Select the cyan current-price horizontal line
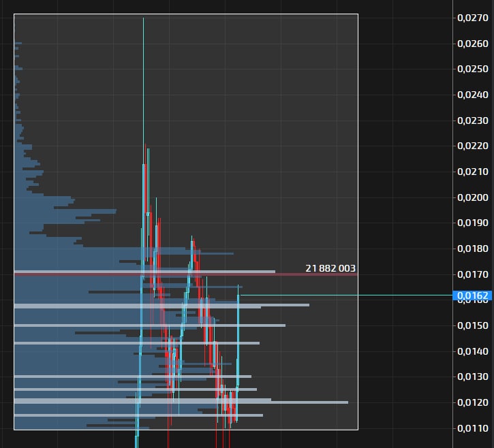The image size is (494, 448). (345, 295)
